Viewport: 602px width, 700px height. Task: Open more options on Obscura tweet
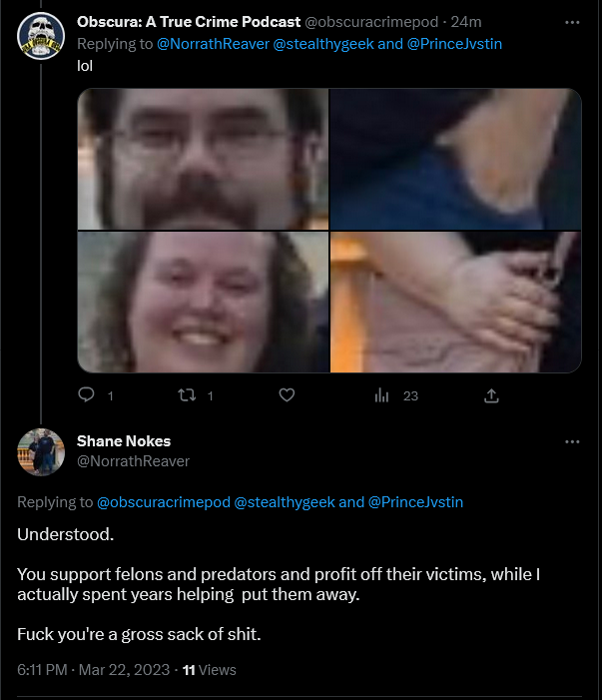(572, 22)
